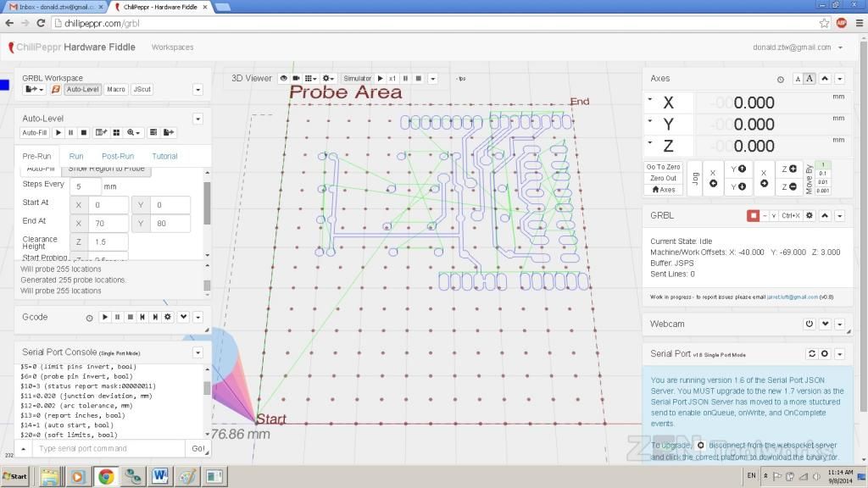868x488 pixels.
Task: Open the Gcode widget settings gear
Action: click(x=168, y=317)
